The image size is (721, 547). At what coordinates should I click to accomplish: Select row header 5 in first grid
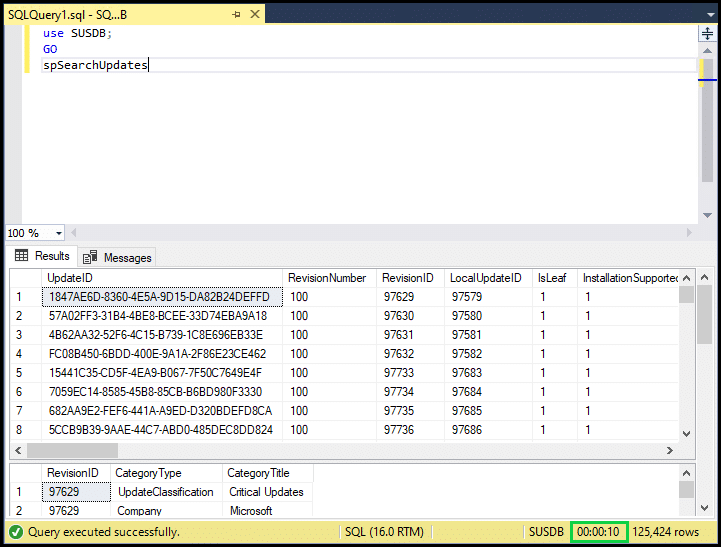click(x=26, y=373)
